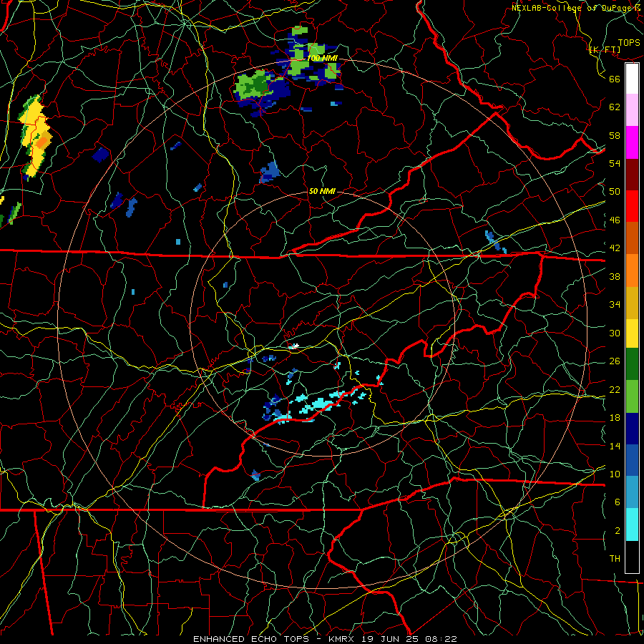Click the "50 NMI" range ring label
Screen dimensions: 644x644
pyautogui.click(x=321, y=191)
